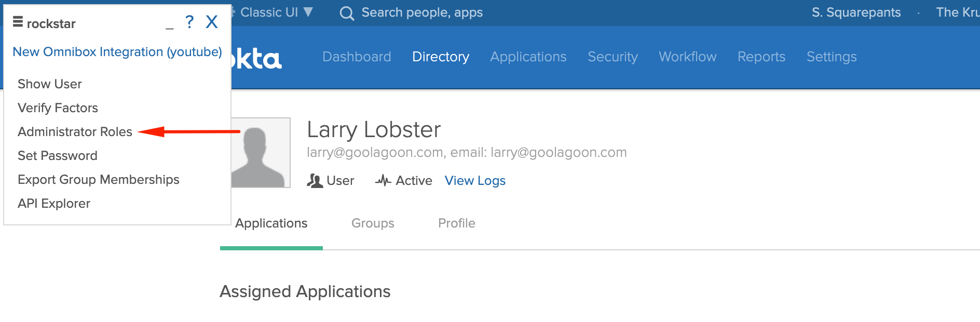This screenshot has height=322, width=980.
Task: Switch to the Groups tab
Action: (373, 223)
